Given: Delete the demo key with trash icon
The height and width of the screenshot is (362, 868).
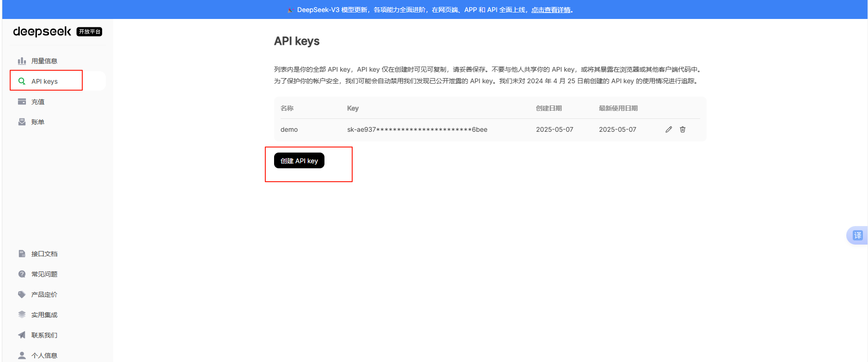Looking at the screenshot, I should click(x=683, y=129).
